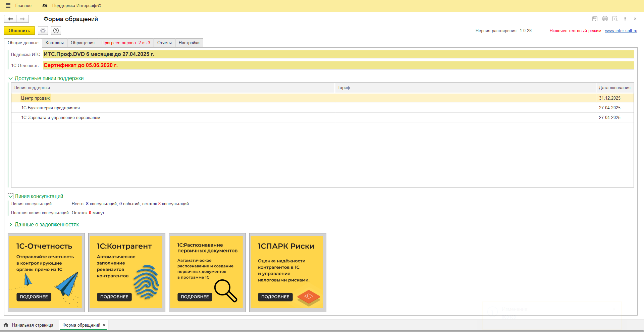The image size is (644, 332).
Task: Click the Интерсофт logo icon in top bar
Action: click(x=45, y=6)
